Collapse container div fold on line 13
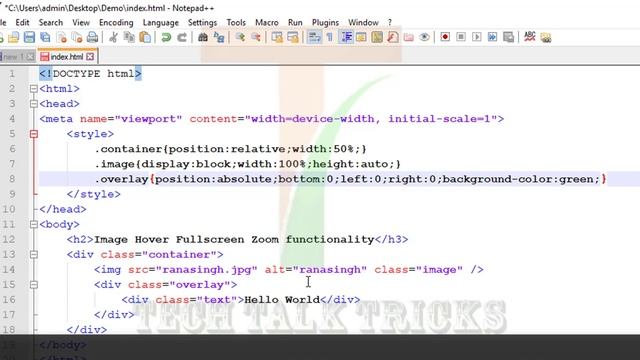Image resolution: width=640 pixels, height=360 pixels. pyautogui.click(x=34, y=254)
